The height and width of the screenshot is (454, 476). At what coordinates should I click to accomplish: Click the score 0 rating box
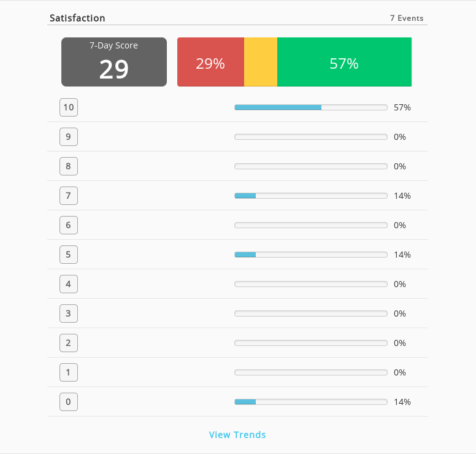click(x=69, y=402)
